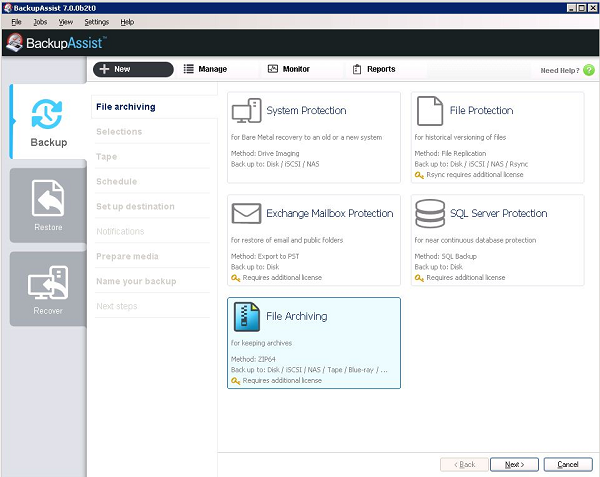Click the Back button
This screenshot has width=600, height=477.
[x=464, y=464]
